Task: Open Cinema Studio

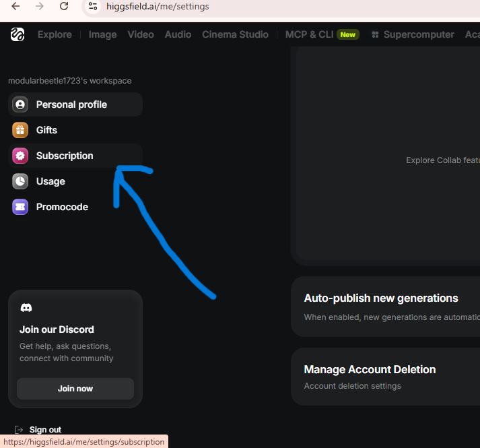Action: (236, 34)
